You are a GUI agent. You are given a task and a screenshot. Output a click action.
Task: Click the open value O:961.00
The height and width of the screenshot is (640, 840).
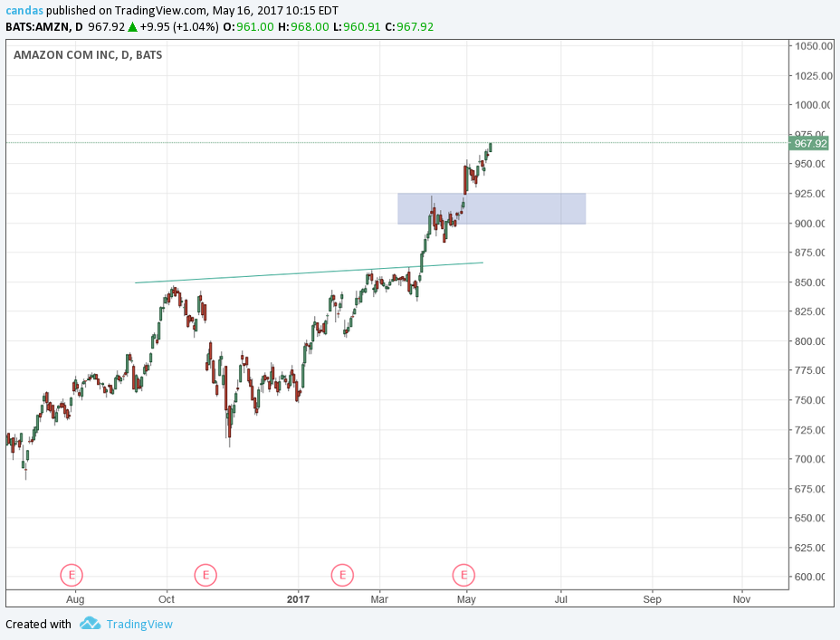click(248, 27)
